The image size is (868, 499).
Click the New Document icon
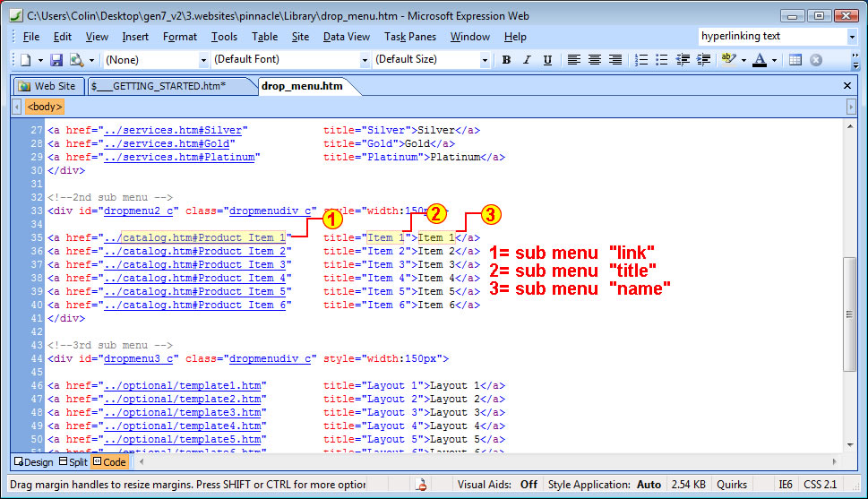pos(26,60)
